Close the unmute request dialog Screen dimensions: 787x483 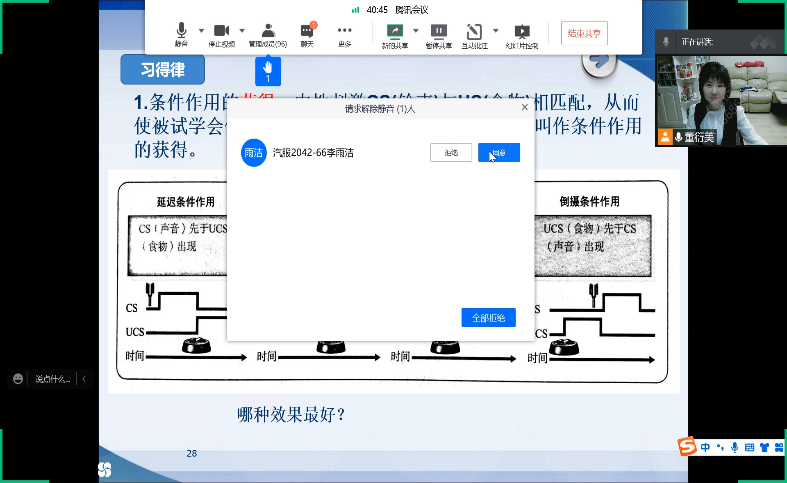522,108
